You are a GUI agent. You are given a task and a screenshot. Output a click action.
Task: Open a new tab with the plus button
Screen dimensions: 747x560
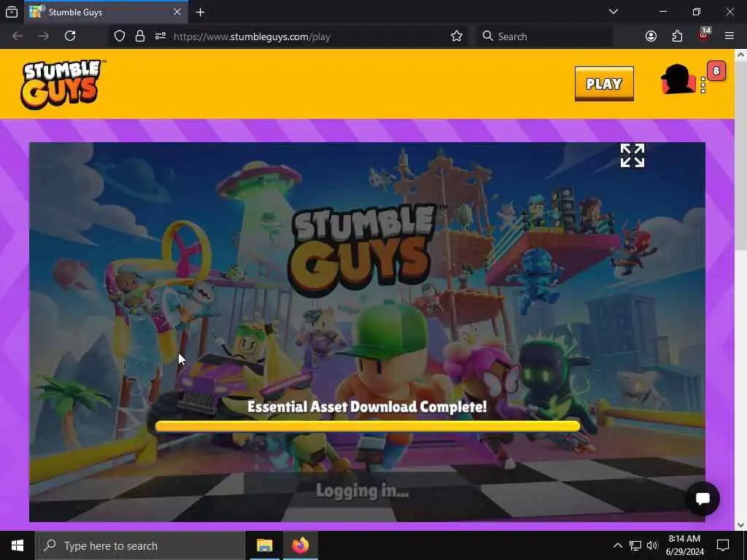tap(200, 12)
